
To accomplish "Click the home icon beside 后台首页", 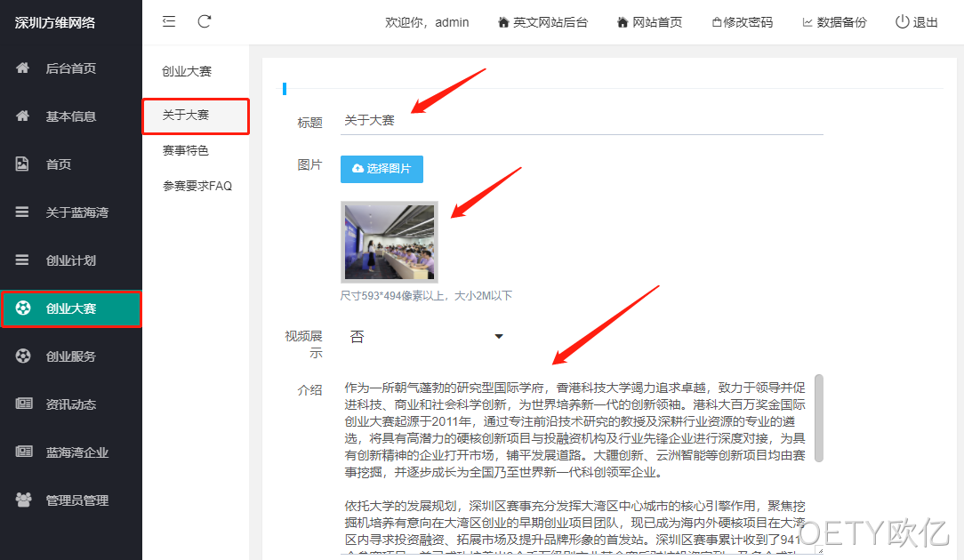I will click(x=23, y=68).
